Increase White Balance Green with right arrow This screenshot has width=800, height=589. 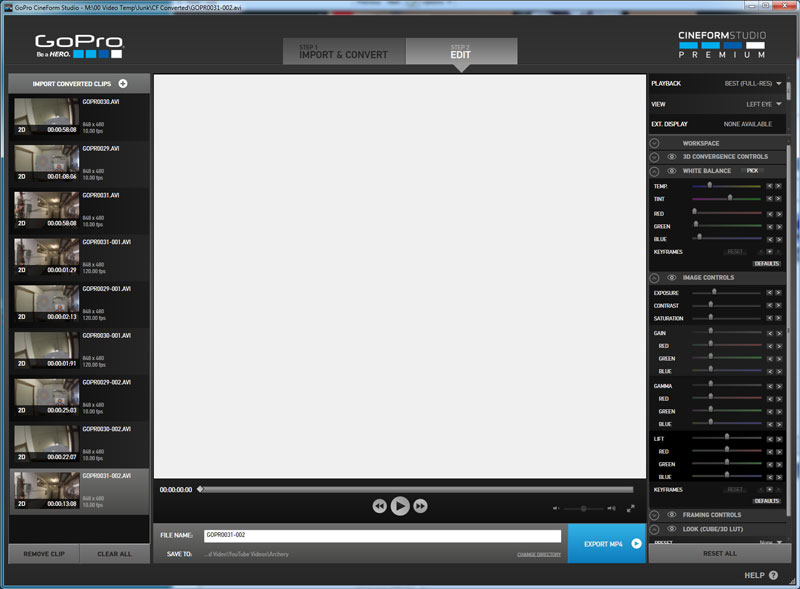(778, 227)
